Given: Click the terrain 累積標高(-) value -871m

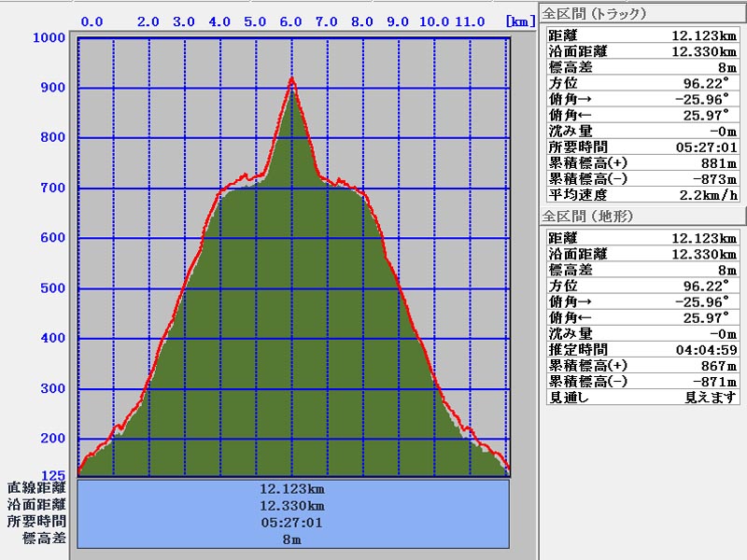Looking at the screenshot, I should [714, 382].
